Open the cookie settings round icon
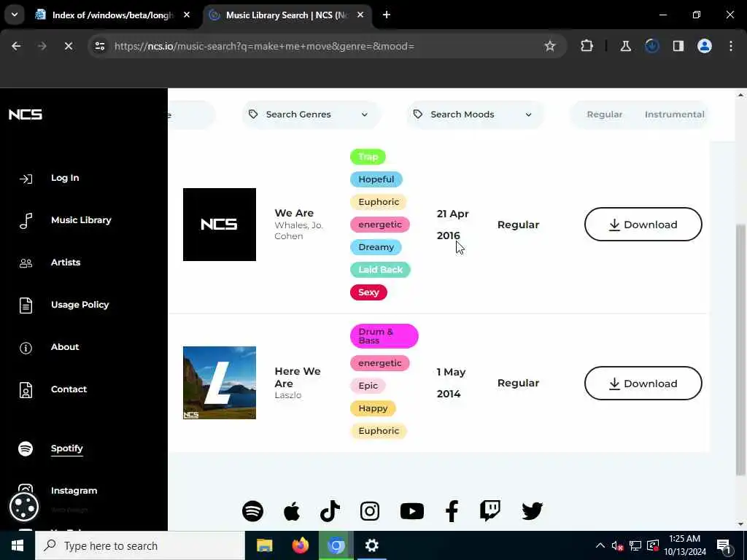The width and height of the screenshot is (747, 560). click(x=24, y=507)
